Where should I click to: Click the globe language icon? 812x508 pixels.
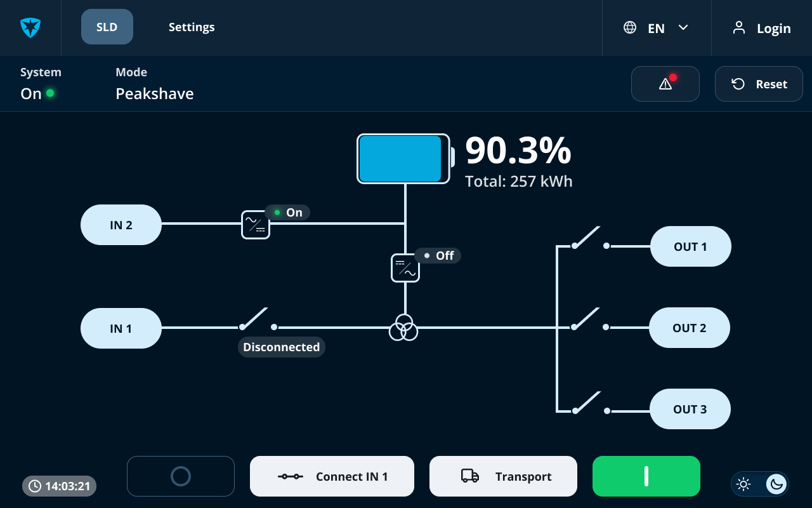pos(630,28)
